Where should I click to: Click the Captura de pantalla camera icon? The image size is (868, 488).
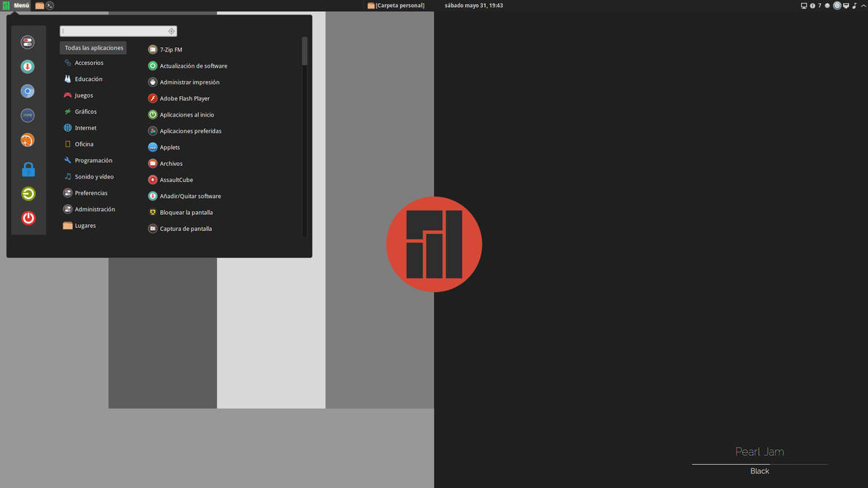[153, 228]
